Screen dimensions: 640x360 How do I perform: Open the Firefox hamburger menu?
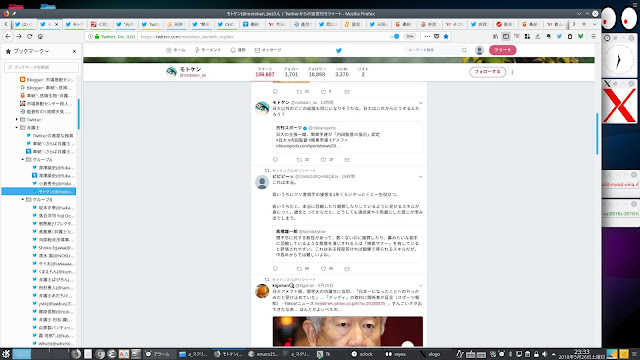click(x=593, y=36)
